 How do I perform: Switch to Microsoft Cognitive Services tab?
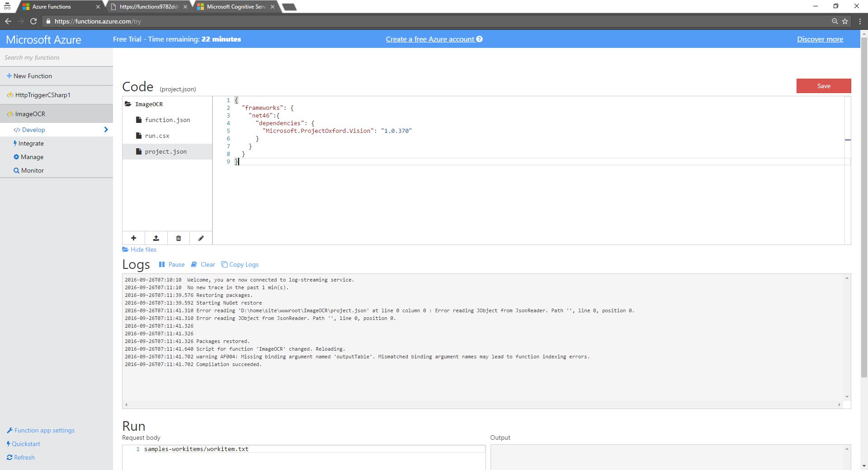tap(236, 7)
